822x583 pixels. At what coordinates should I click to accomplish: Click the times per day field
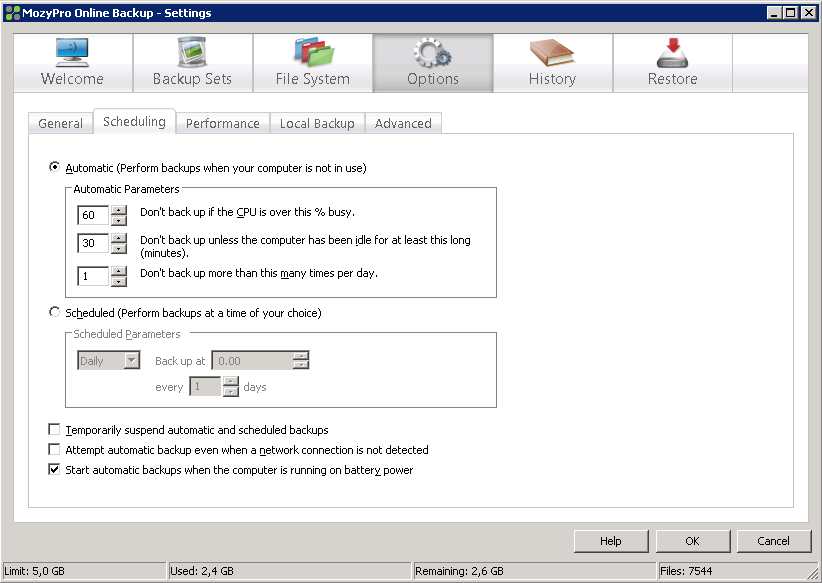[93, 276]
